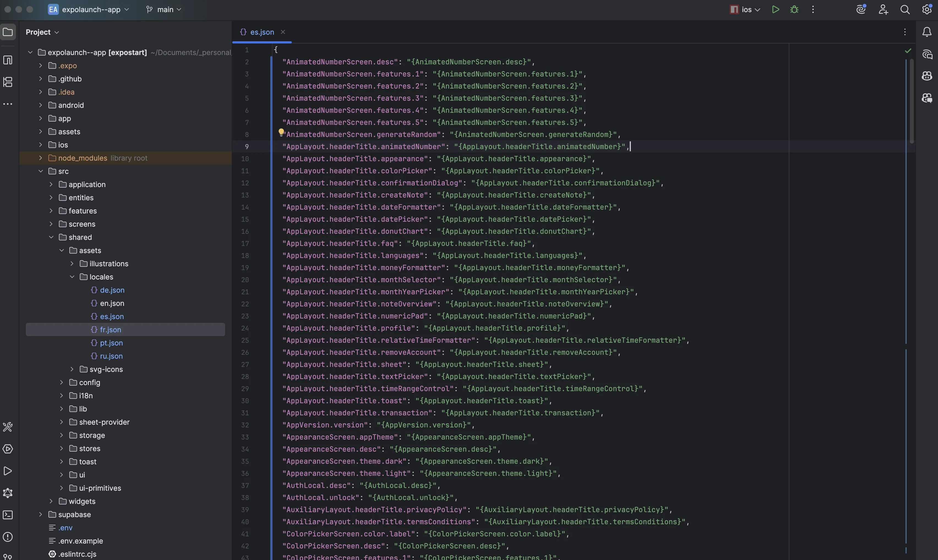Screen dimensions: 938x560
Task: Open the ios run configuration dropdown
Action: (745, 9)
